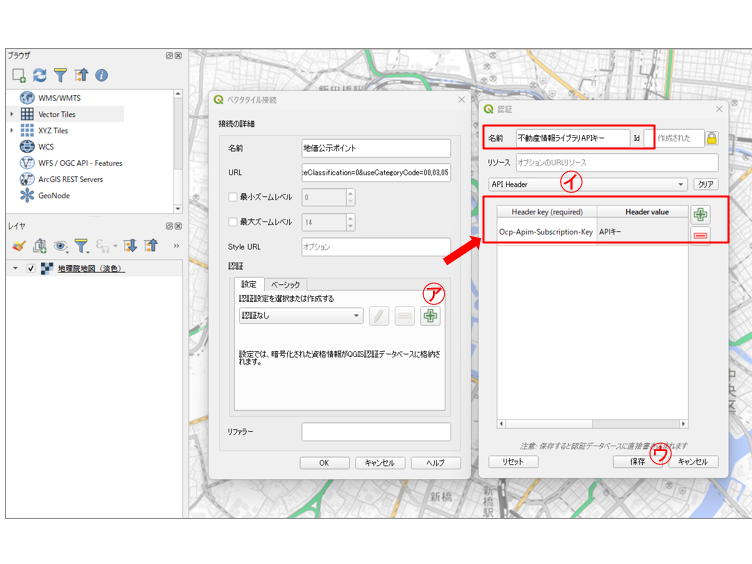Click the lock icon beside the Id field
The image size is (752, 564).
coord(712,138)
